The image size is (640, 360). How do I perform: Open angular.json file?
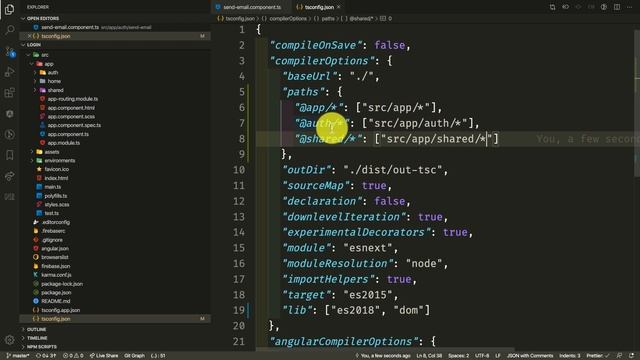pos(55,249)
